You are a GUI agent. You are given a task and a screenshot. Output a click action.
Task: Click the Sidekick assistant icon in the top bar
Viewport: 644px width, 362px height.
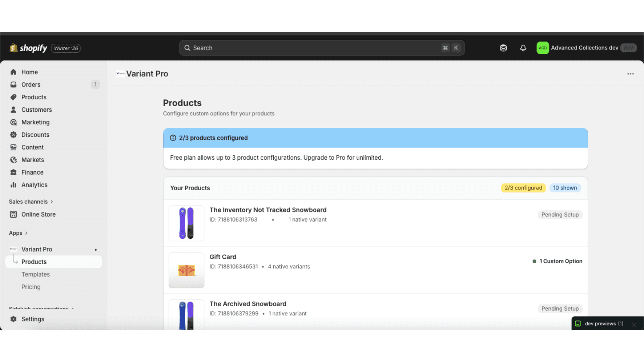click(x=503, y=48)
